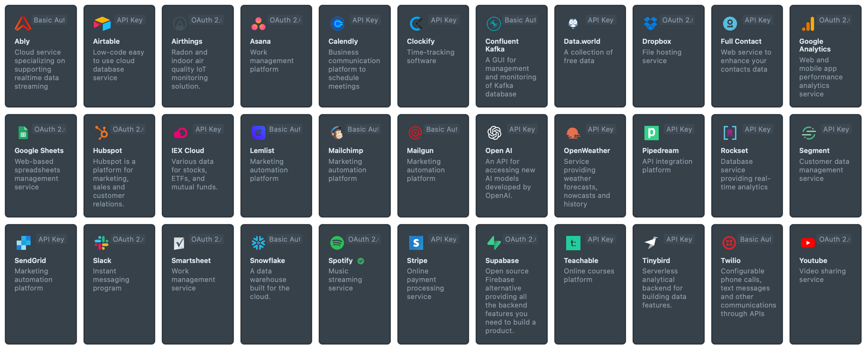Click "A collection of free data" description
Image resolution: width=868 pixels, height=349 pixels.
588,57
